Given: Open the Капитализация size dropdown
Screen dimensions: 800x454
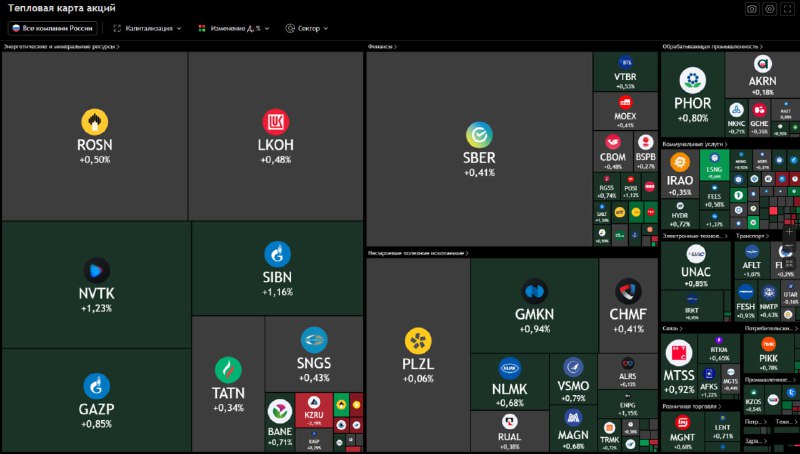Looking at the screenshot, I should (x=147, y=29).
